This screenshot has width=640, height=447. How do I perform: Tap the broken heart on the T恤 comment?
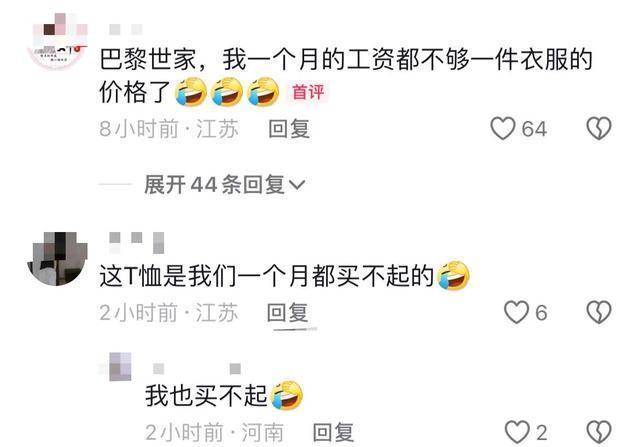599,312
